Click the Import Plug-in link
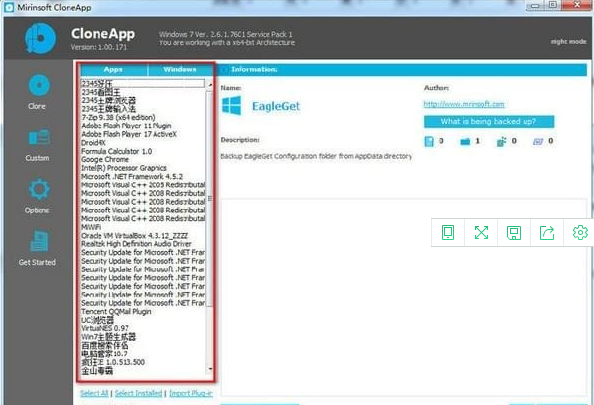Screen dimensions: 594x405 click(191, 394)
